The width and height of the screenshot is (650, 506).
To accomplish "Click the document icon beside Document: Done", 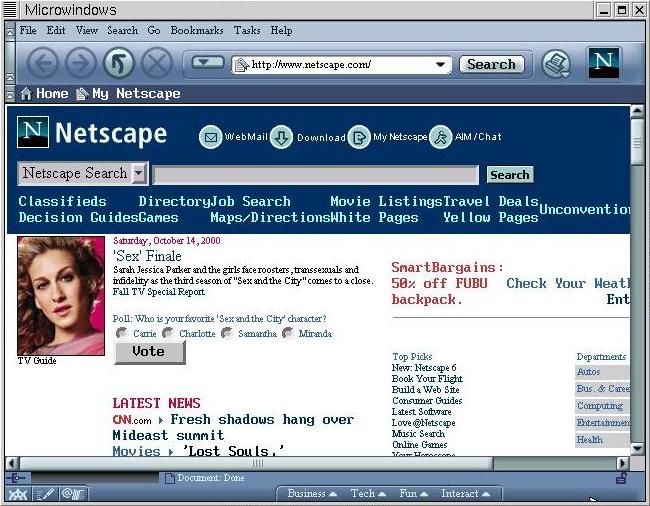I will tap(170, 479).
